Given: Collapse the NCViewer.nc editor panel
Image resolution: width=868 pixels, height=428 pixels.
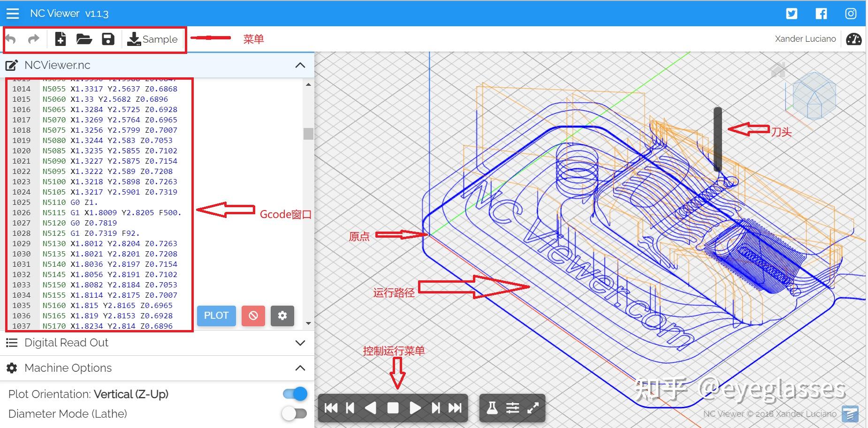Looking at the screenshot, I should point(300,65).
